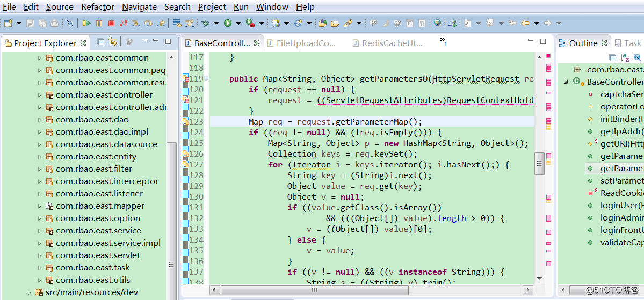Click the green Run icon

click(228, 24)
